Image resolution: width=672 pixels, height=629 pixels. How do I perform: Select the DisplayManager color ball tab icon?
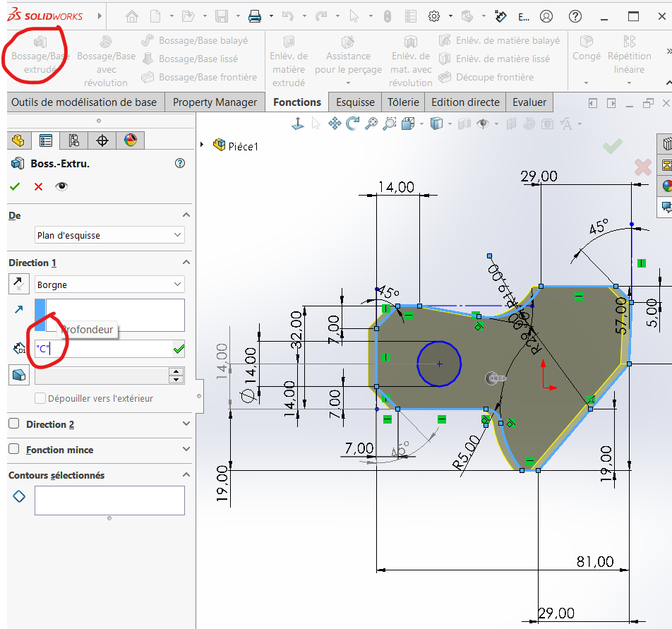131,140
